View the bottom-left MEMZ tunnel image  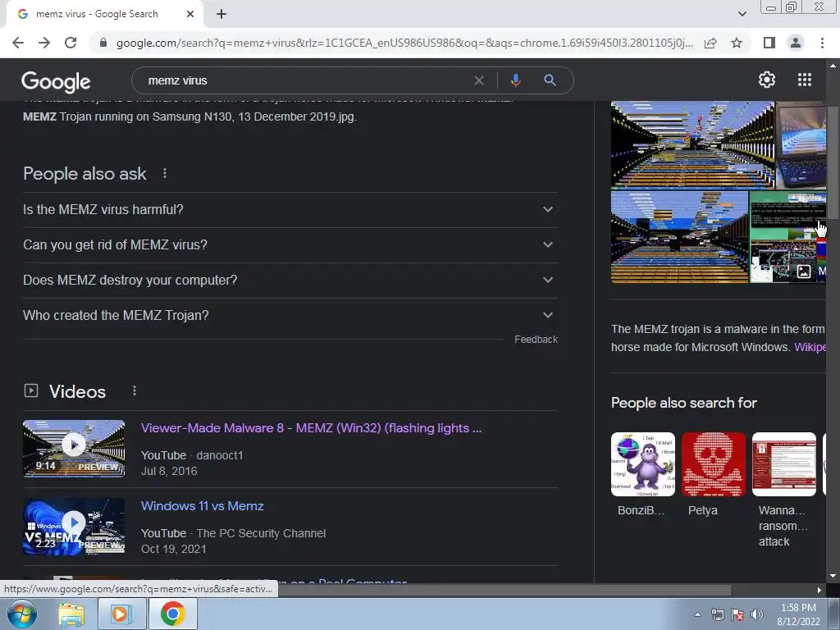coord(679,237)
